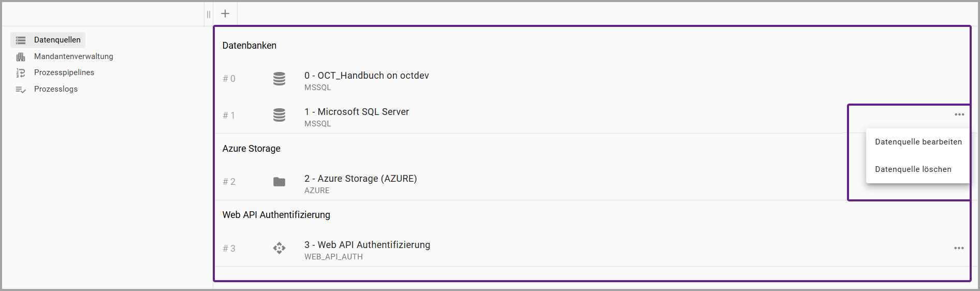The width and height of the screenshot is (980, 291).
Task: Click the folder icon for Azure Storage
Action: pyautogui.click(x=279, y=182)
